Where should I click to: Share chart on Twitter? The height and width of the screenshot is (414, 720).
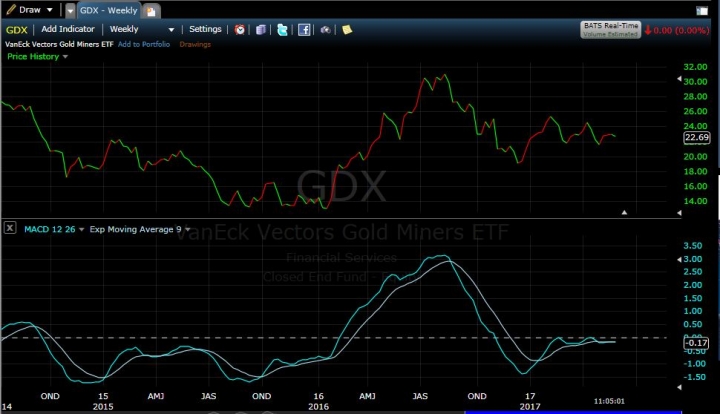[x=283, y=30]
